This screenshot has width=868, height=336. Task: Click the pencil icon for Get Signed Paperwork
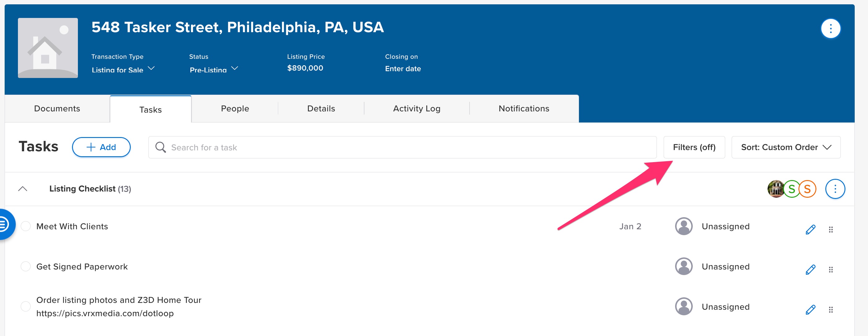pyautogui.click(x=811, y=269)
